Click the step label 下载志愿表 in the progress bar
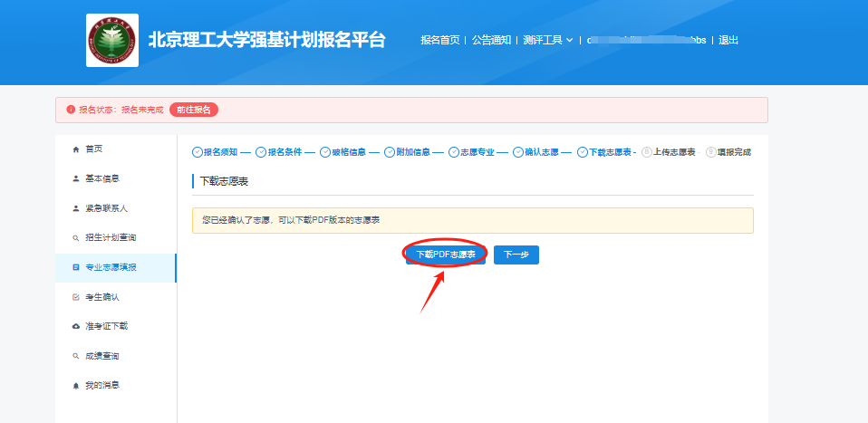The image size is (868, 423). tap(610, 152)
